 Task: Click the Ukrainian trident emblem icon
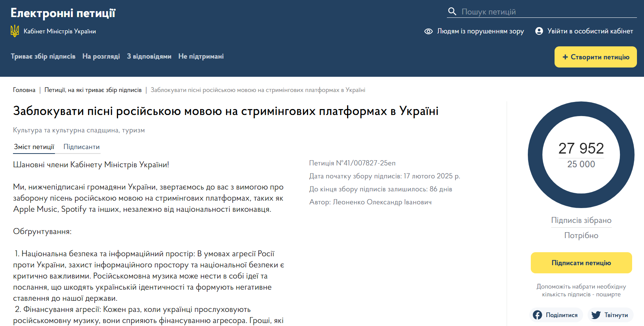pos(15,31)
